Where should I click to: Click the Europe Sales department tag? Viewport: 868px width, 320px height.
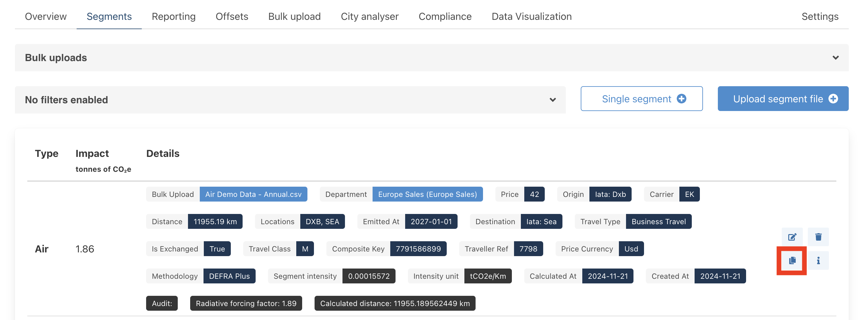(x=427, y=194)
